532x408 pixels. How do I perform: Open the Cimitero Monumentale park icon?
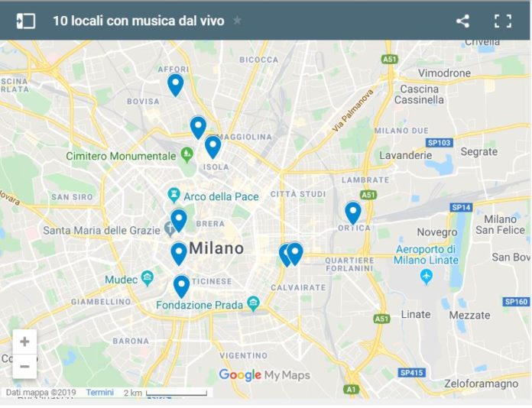click(x=187, y=154)
